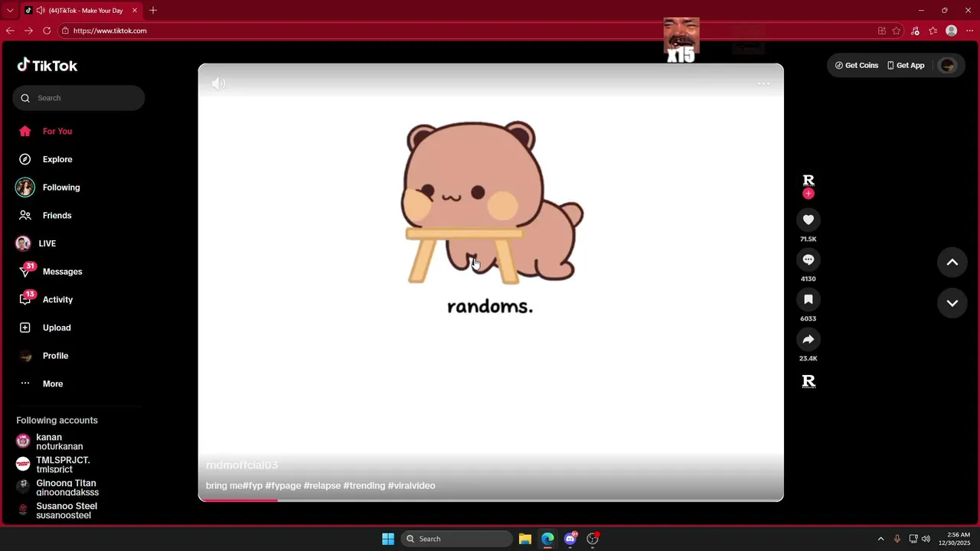Open Messages with 31 badge
980x551 pixels.
tap(51, 272)
